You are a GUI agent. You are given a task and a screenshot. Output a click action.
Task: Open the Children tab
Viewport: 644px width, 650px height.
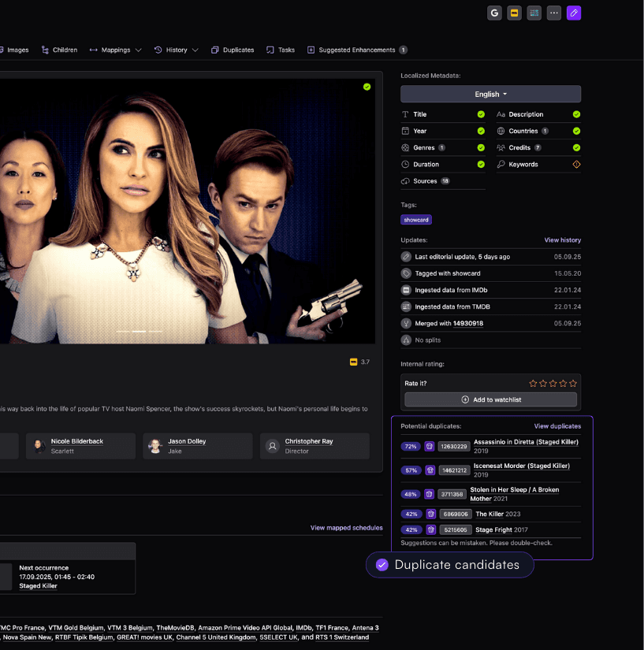59,50
